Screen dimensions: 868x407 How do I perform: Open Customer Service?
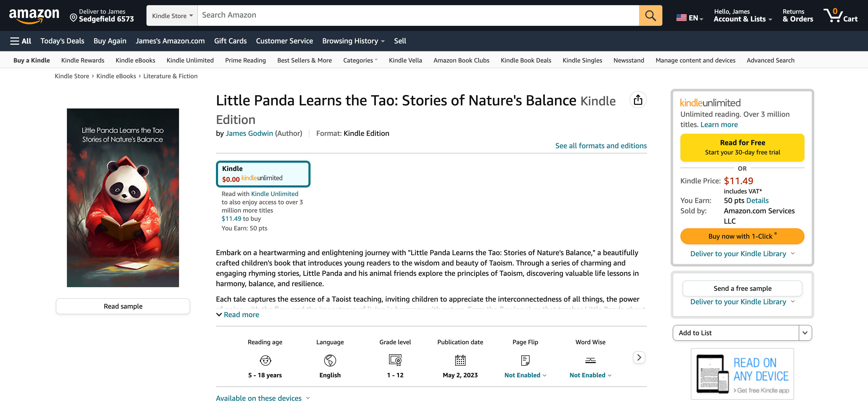click(x=284, y=41)
